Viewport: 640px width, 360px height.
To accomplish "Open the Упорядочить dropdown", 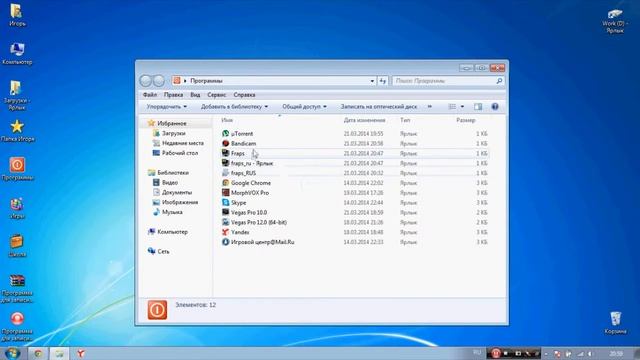I will pos(167,107).
